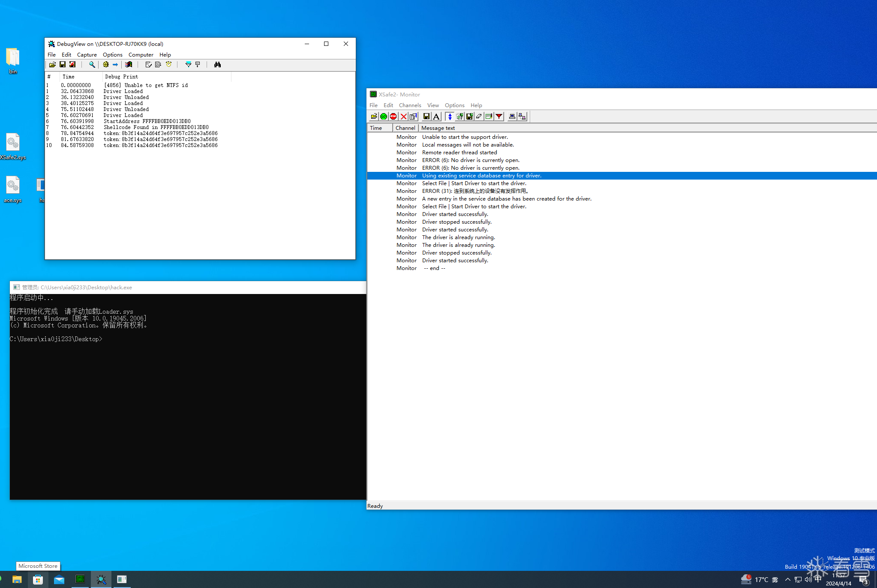Click the red funnel filter icon in XSafe2 Monitor

[499, 117]
